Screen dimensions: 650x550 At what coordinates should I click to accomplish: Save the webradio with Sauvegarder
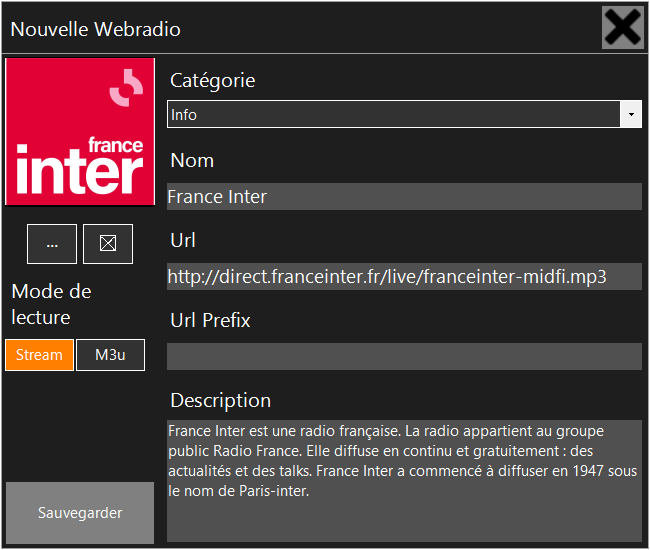[80, 513]
